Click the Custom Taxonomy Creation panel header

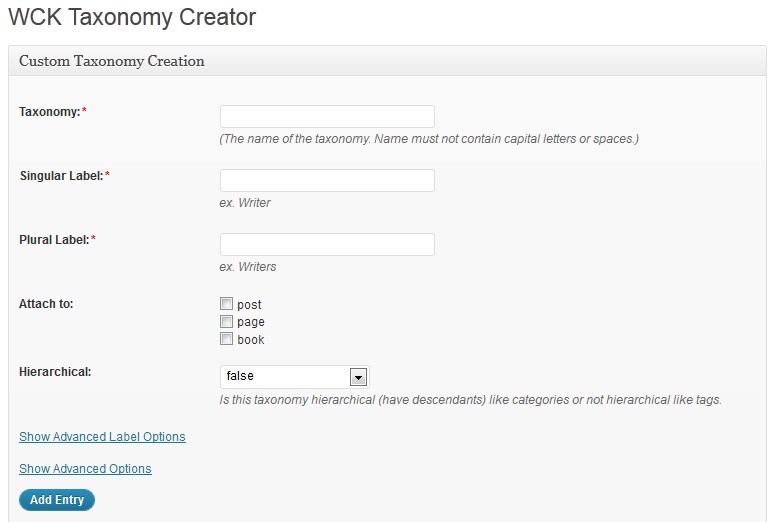click(x=387, y=61)
